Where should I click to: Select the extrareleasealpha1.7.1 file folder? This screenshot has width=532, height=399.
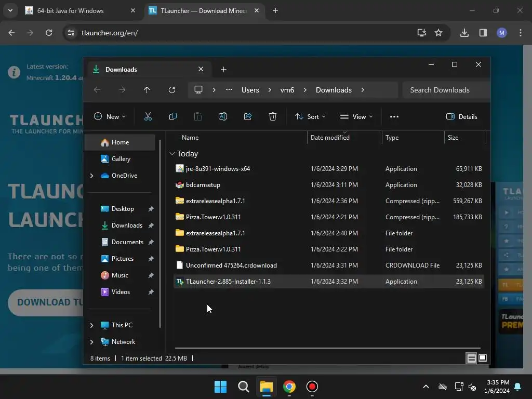328,233
